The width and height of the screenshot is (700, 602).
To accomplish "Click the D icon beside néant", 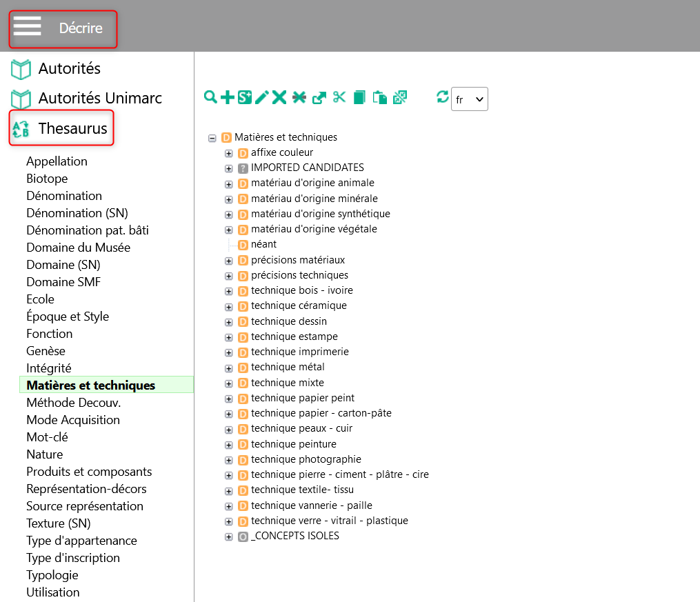I will (243, 245).
